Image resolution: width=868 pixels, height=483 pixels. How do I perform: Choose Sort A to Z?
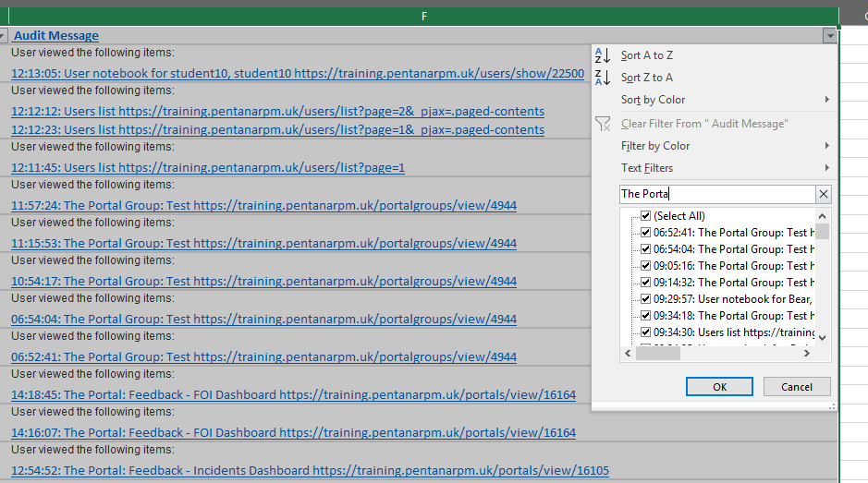click(646, 55)
